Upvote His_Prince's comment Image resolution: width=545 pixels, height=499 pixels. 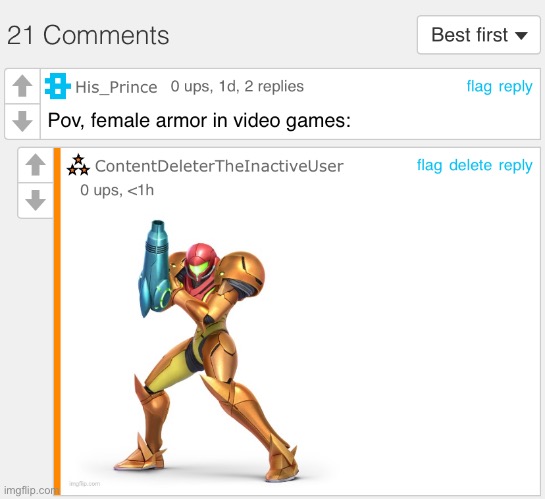(x=23, y=86)
